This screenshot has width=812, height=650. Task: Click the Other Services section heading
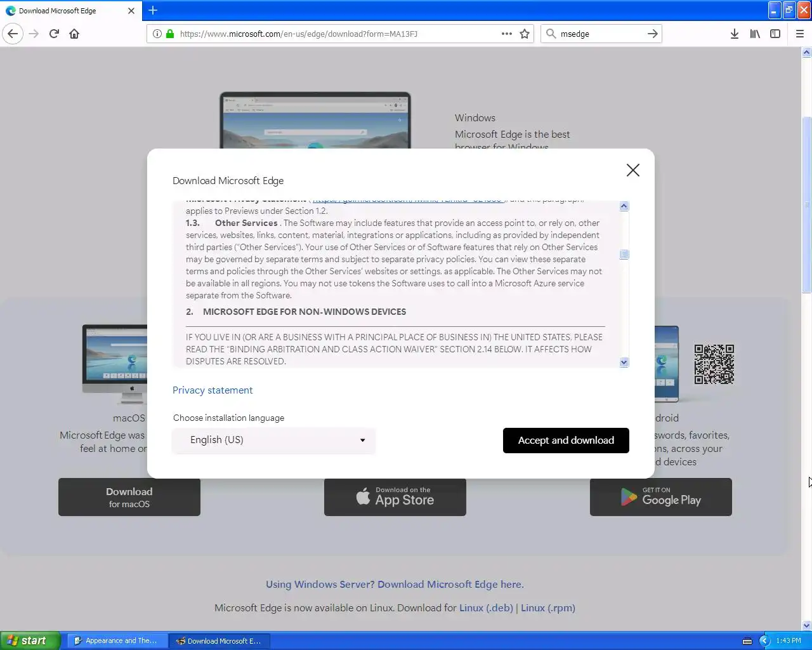pos(246,223)
